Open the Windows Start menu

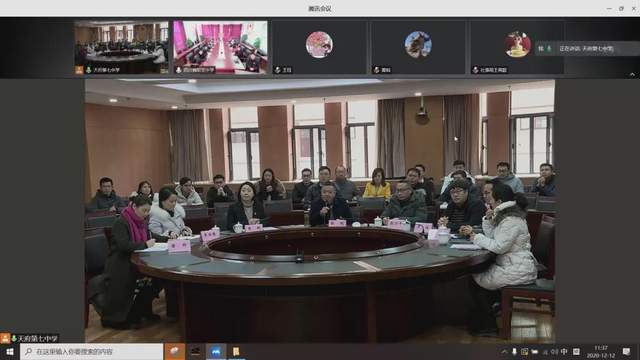[9, 351]
